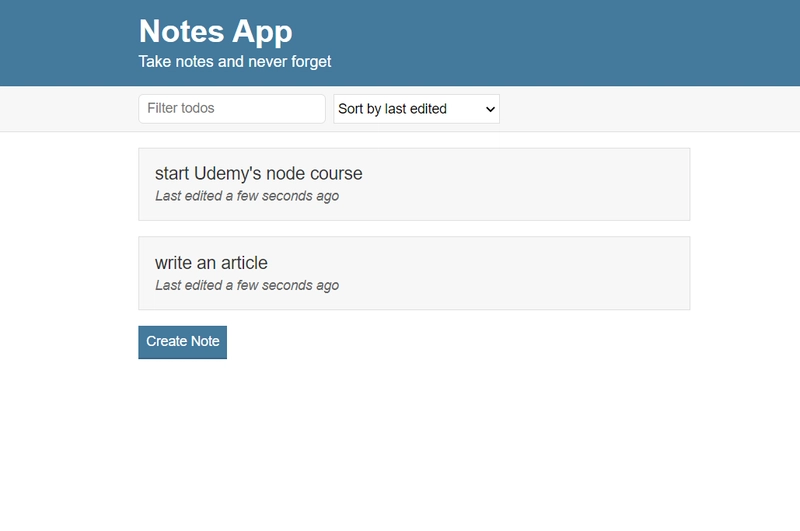Click Last edited text under Udemy note
This screenshot has width=800, height=531.
click(x=247, y=196)
